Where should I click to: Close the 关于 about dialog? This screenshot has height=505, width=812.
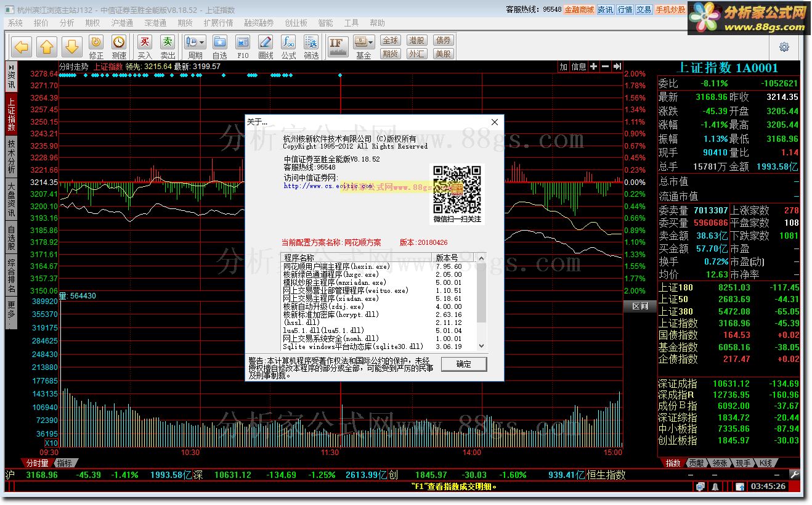point(494,122)
